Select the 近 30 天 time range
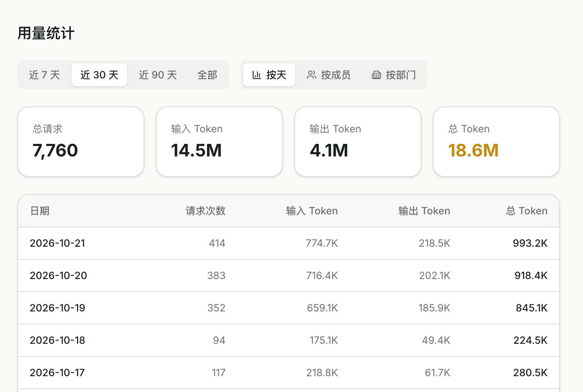 pos(99,75)
